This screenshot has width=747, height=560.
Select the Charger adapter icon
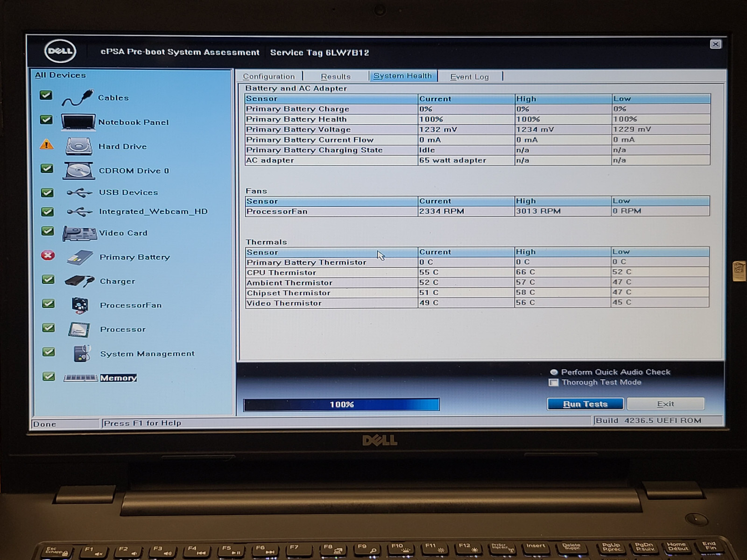79,281
